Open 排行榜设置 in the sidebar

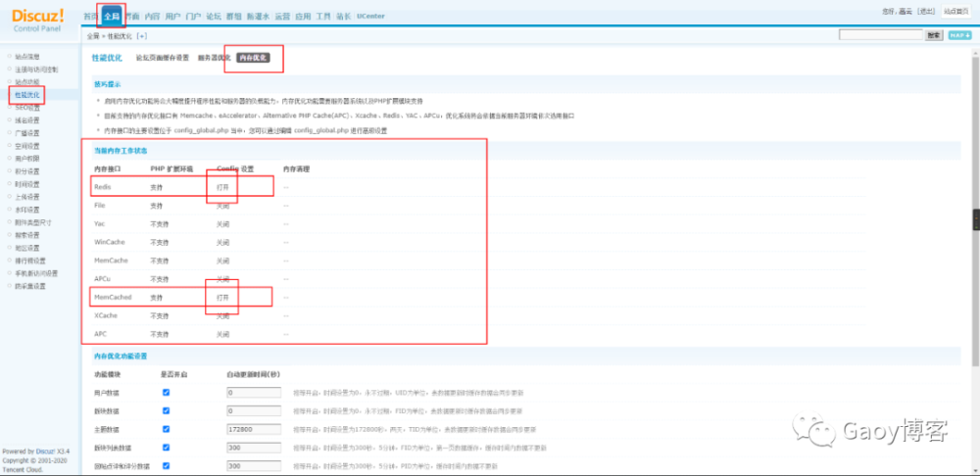(x=30, y=261)
